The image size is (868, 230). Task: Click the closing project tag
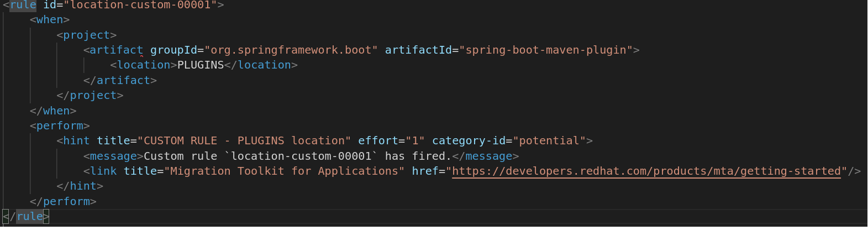[90, 96]
